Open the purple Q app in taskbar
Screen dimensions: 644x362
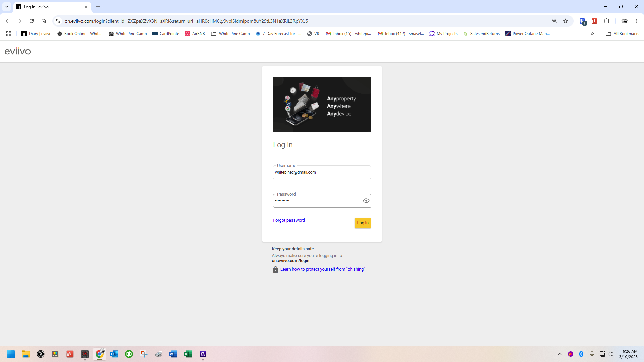click(x=203, y=354)
